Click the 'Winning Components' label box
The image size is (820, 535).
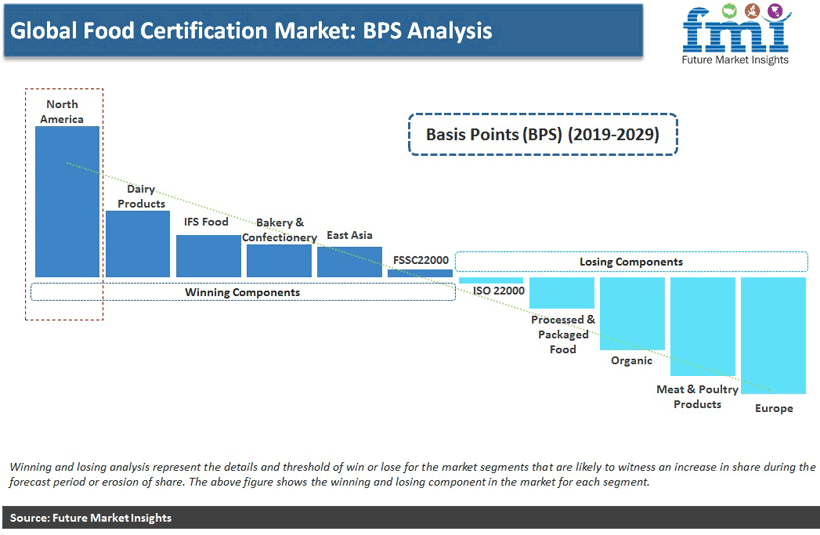243,292
